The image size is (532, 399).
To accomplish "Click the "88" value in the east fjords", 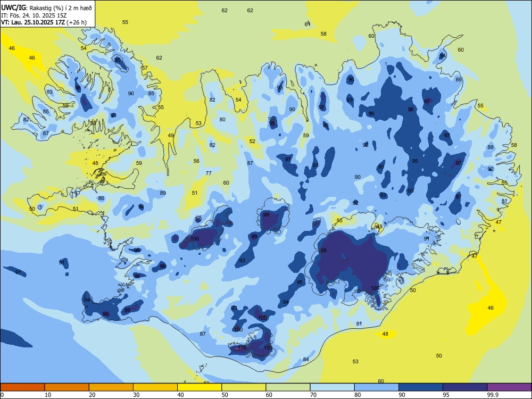I will pos(491,147).
